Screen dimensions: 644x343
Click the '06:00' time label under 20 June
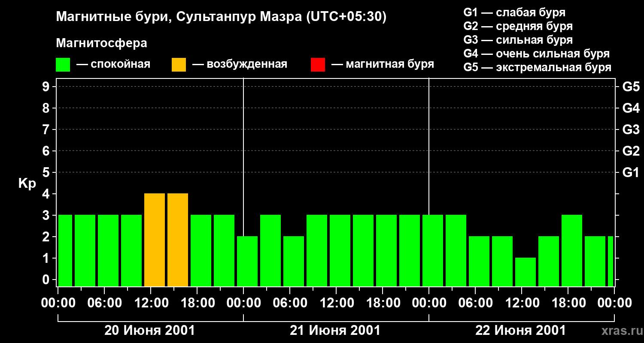[x=104, y=303]
